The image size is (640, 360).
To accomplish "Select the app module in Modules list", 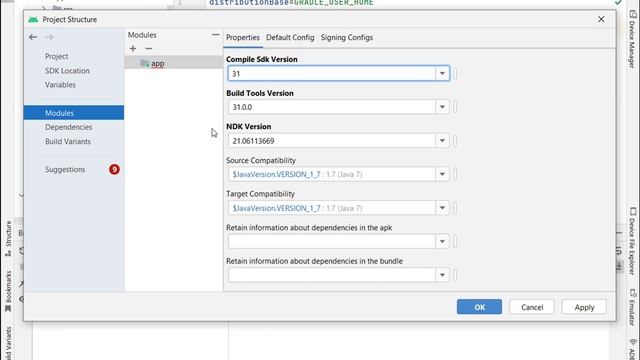I will click(174, 63).
